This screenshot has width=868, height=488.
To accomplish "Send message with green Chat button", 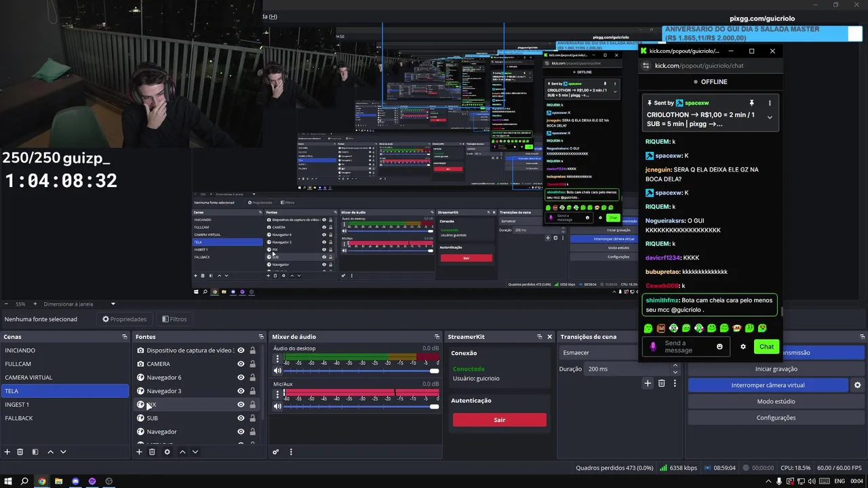I will click(766, 346).
